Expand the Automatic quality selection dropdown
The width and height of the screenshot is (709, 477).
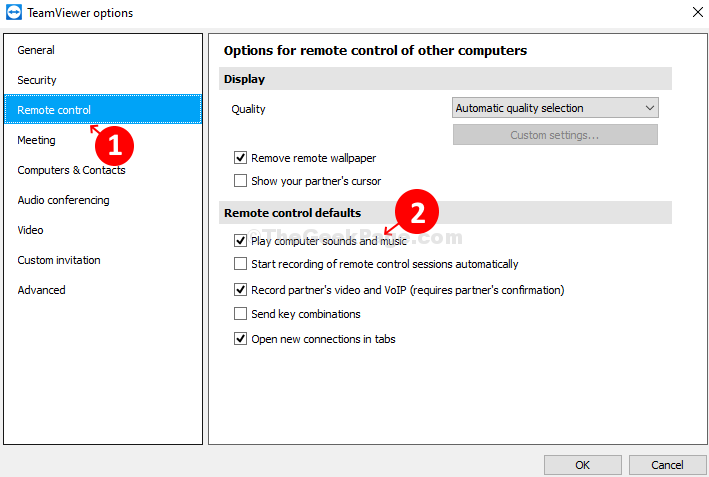(x=555, y=108)
